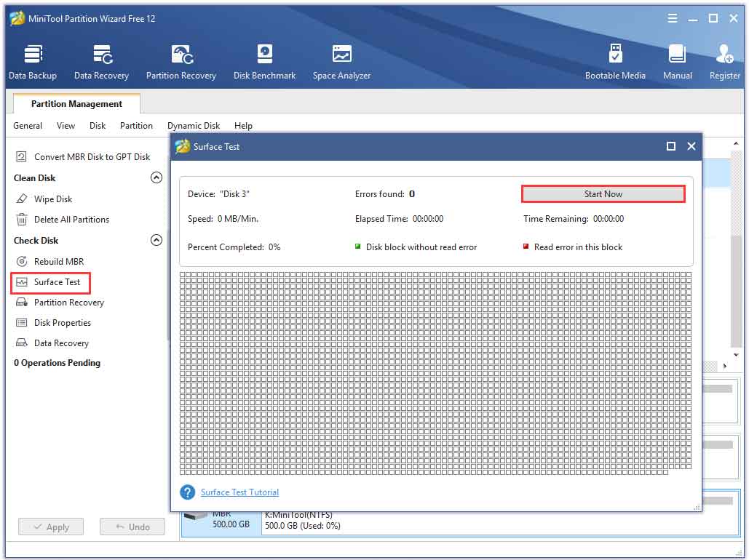
Task: Select Surface Test in the sidebar
Action: pyautogui.click(x=57, y=282)
